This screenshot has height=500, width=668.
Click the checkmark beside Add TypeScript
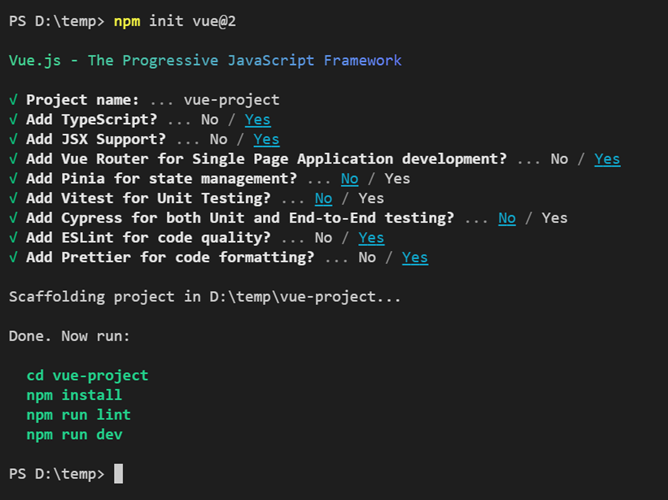(13, 120)
